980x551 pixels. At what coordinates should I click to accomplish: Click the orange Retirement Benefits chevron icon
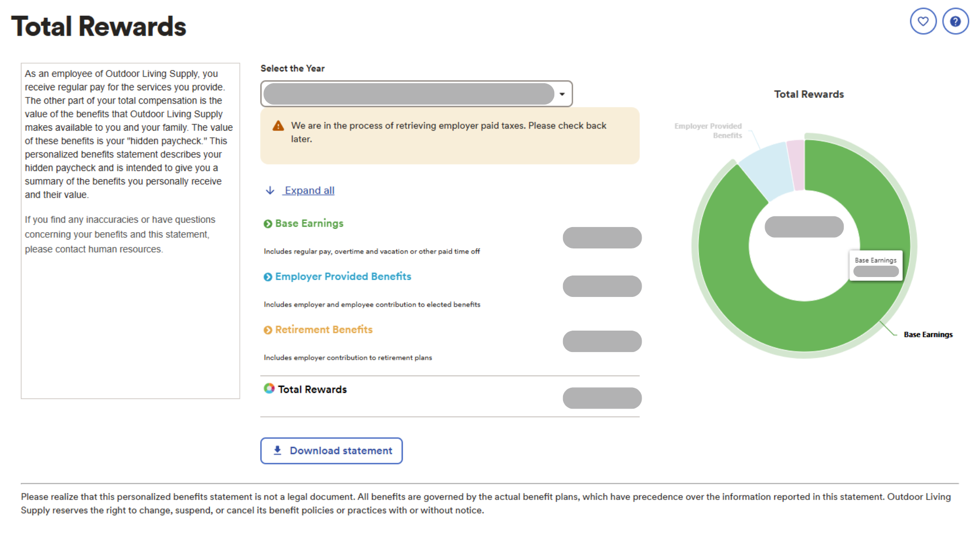[x=267, y=330]
